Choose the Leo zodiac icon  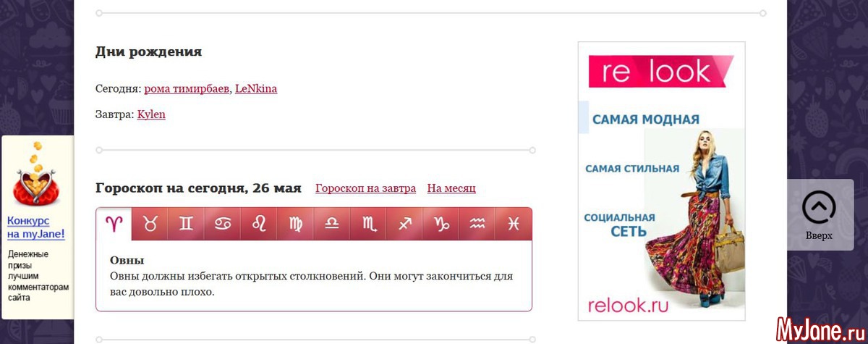(x=259, y=225)
